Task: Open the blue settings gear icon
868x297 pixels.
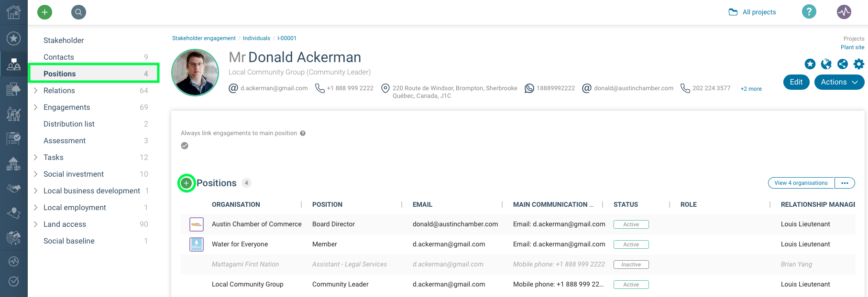Action: 859,64
